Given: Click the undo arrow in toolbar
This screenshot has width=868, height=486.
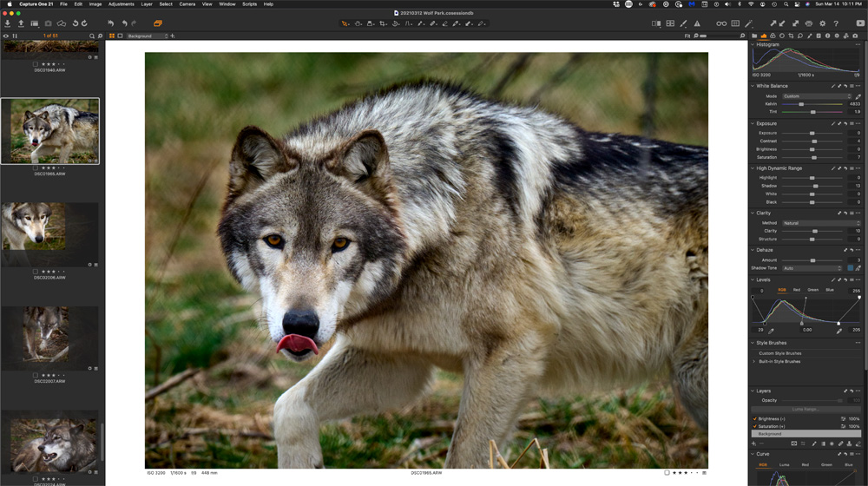Looking at the screenshot, I should coord(123,23).
